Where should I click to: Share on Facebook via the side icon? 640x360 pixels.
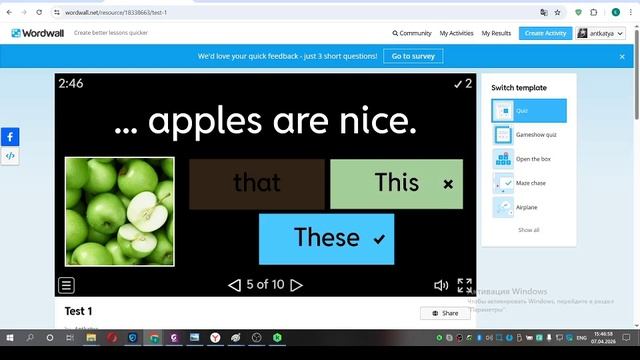point(10,137)
